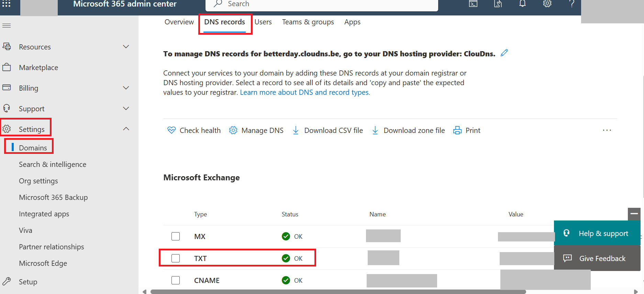
Task: Collapse the navigation menu hamburger icon
Action: click(x=7, y=26)
